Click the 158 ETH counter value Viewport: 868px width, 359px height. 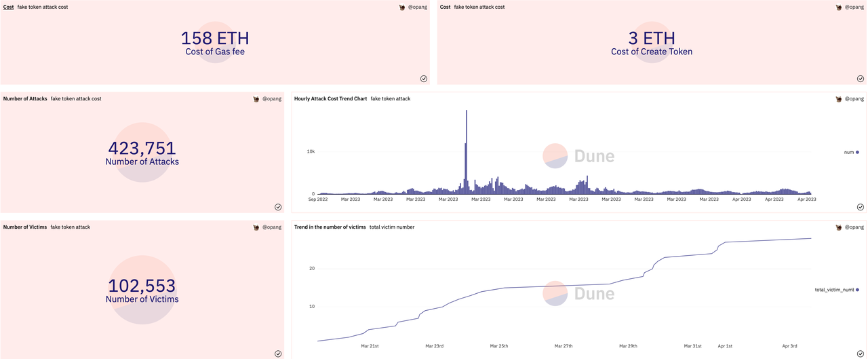214,39
